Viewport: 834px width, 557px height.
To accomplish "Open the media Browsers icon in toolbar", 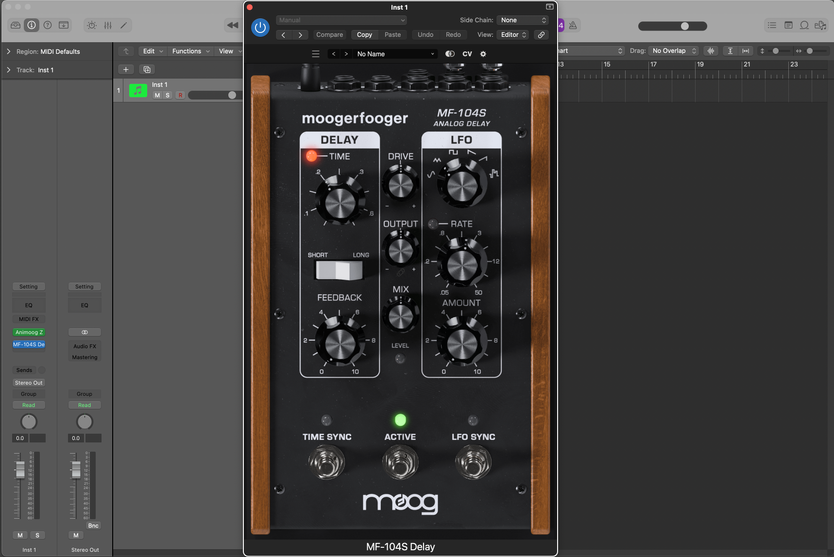I will tap(820, 25).
